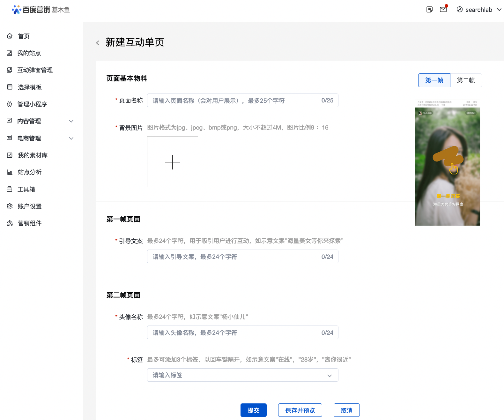Select the 第一帧 preview tab

pos(434,80)
